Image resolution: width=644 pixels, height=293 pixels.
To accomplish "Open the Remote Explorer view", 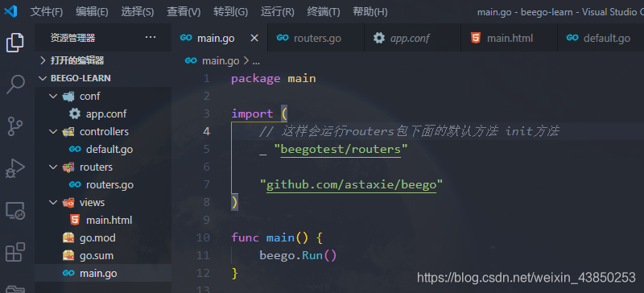I will [15, 210].
